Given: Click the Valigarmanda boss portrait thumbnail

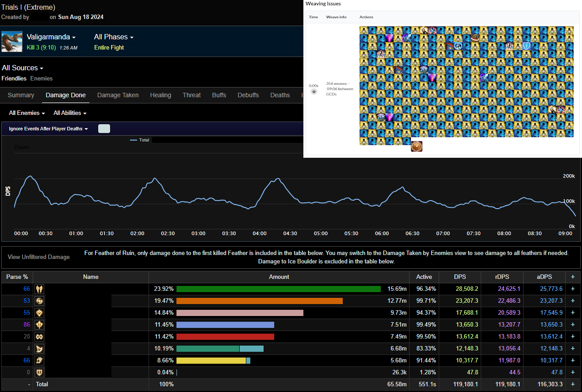Looking at the screenshot, I should coord(12,42).
